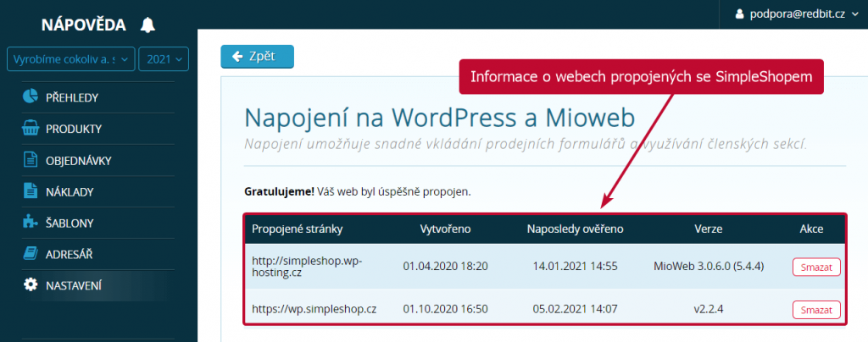Image resolution: width=868 pixels, height=342 pixels.
Task: Click the 'Vytvořeno' column header
Action: click(445, 229)
